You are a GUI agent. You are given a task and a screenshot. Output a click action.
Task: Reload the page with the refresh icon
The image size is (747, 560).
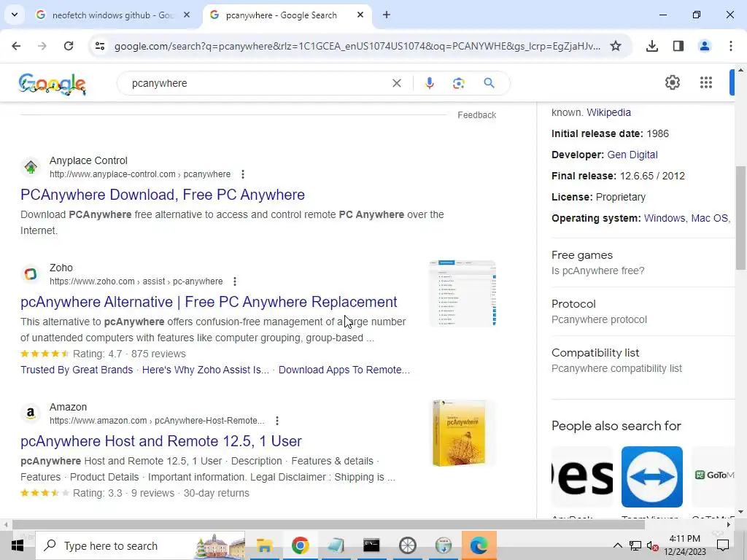pos(69,46)
